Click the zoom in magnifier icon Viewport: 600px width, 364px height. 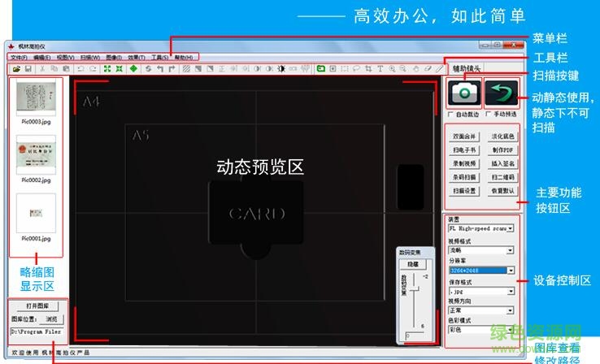pos(392,69)
